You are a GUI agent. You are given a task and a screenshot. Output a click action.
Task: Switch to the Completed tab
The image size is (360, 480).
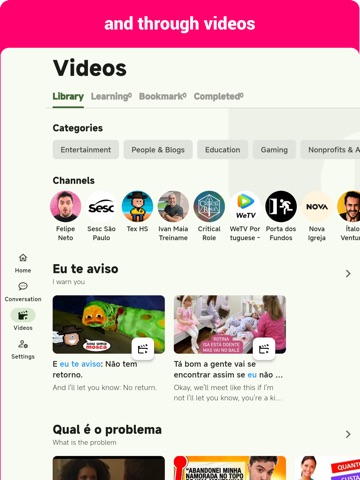pos(219,96)
